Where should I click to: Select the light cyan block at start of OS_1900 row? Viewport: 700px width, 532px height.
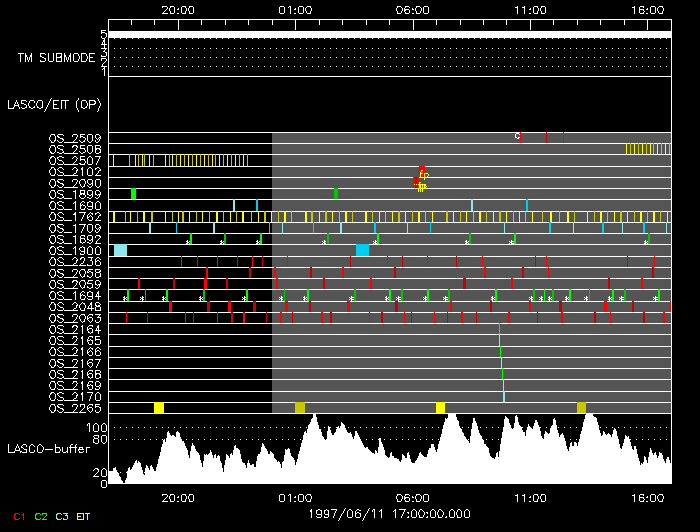[x=120, y=250]
